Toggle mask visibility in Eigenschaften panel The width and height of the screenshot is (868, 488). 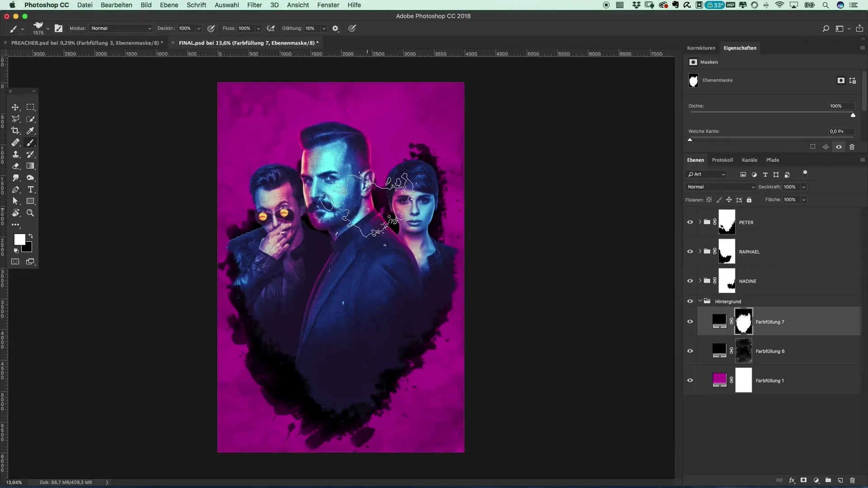pos(839,147)
